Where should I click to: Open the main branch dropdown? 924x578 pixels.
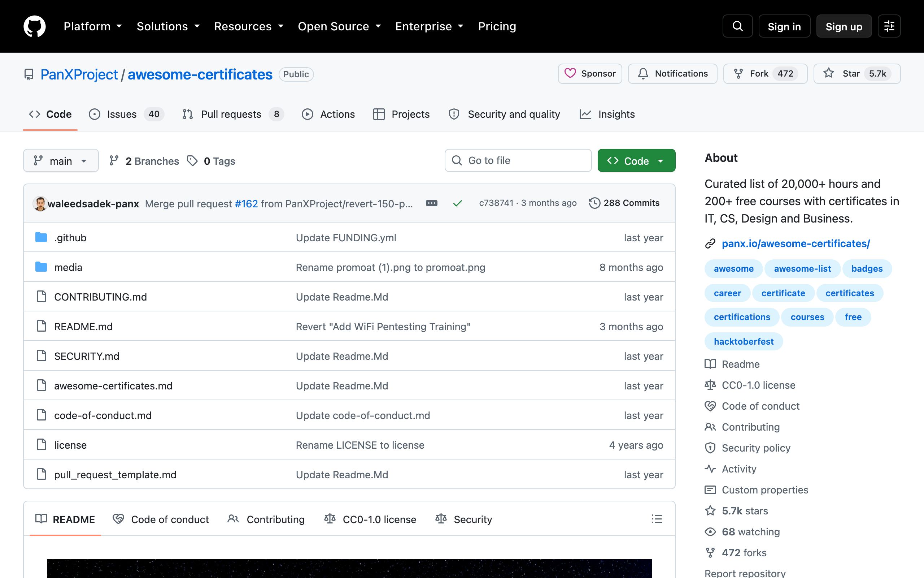61,160
